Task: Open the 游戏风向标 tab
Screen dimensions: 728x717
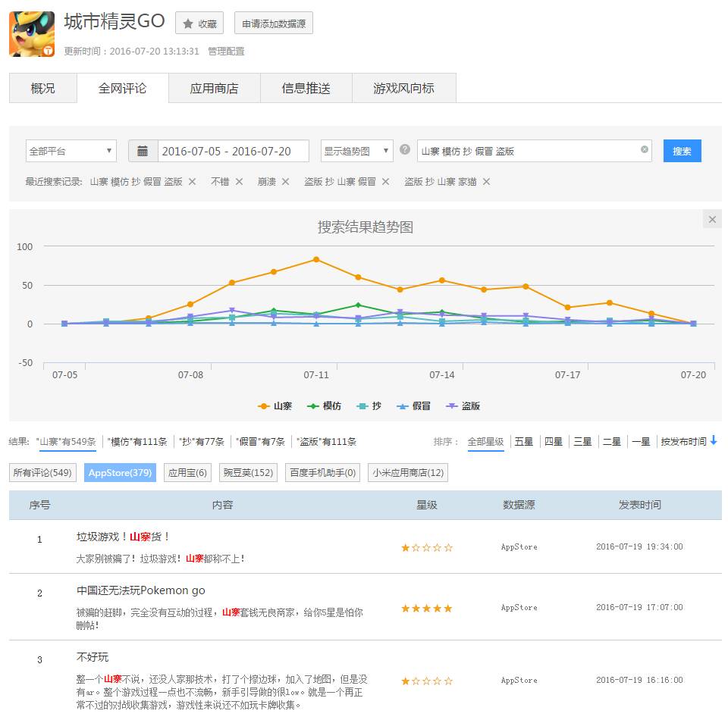Action: (x=403, y=89)
